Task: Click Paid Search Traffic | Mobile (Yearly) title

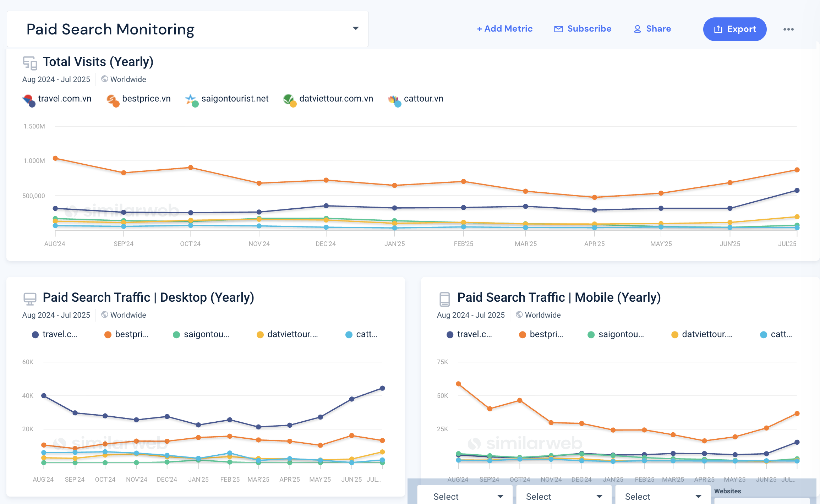Action: coord(559,298)
